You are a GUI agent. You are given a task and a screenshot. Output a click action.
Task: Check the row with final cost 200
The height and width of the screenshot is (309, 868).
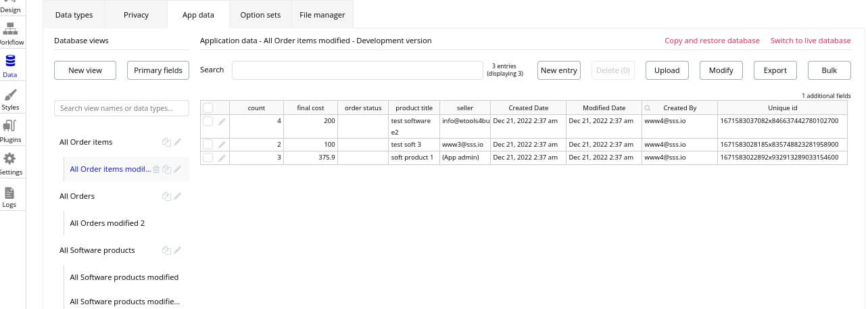click(208, 121)
